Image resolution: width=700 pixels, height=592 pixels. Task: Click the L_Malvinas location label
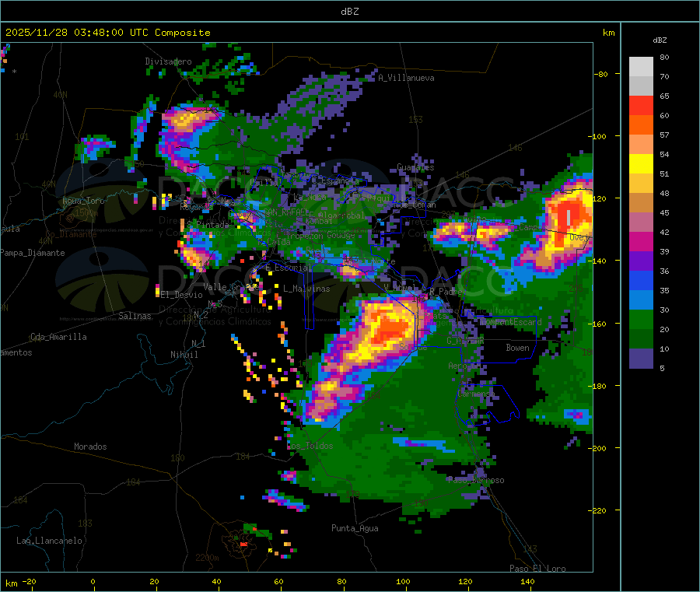pyautogui.click(x=306, y=289)
